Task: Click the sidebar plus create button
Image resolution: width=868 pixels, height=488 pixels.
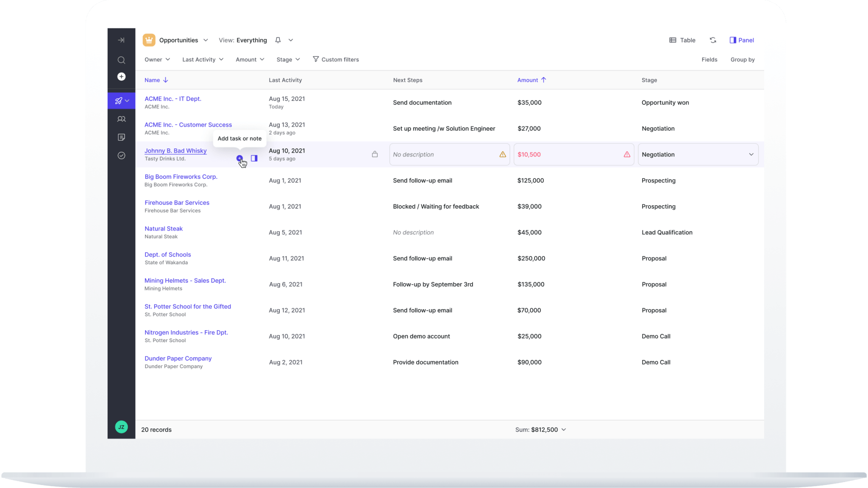Action: point(121,76)
